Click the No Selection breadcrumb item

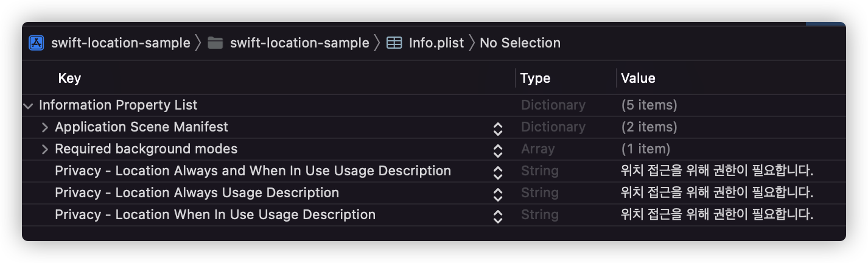520,43
